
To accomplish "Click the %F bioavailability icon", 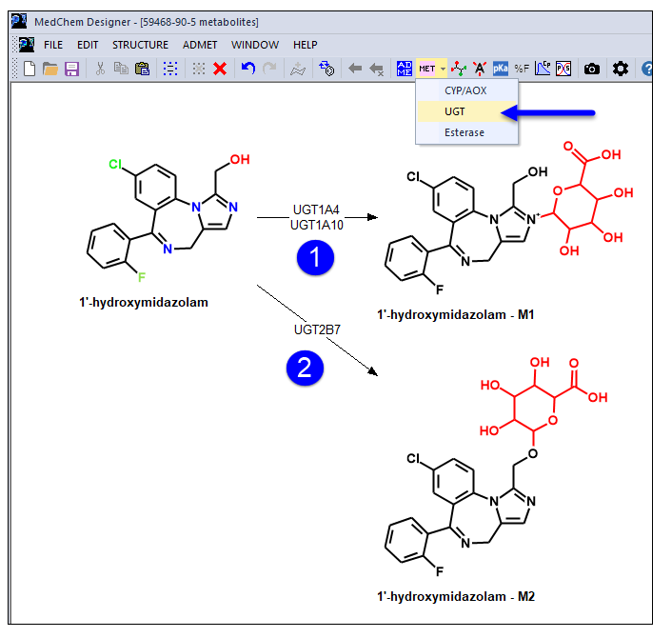I will (x=522, y=69).
